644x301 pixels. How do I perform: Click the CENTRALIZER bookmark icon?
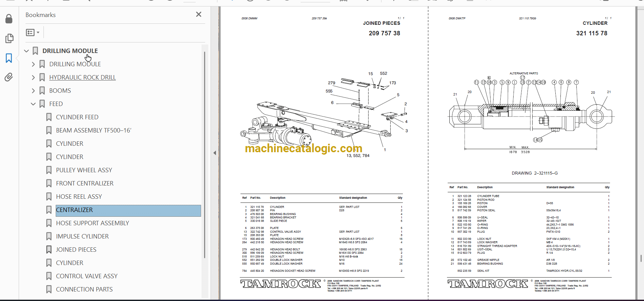pyautogui.click(x=49, y=210)
